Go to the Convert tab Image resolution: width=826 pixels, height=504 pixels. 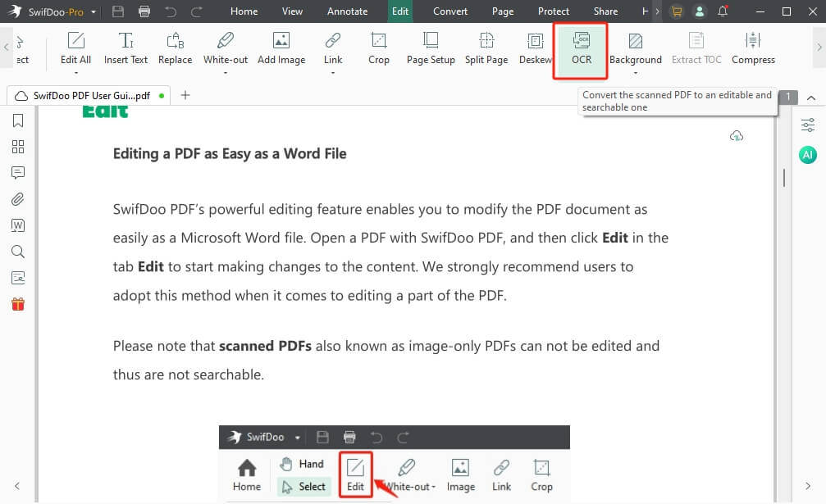[x=450, y=11]
